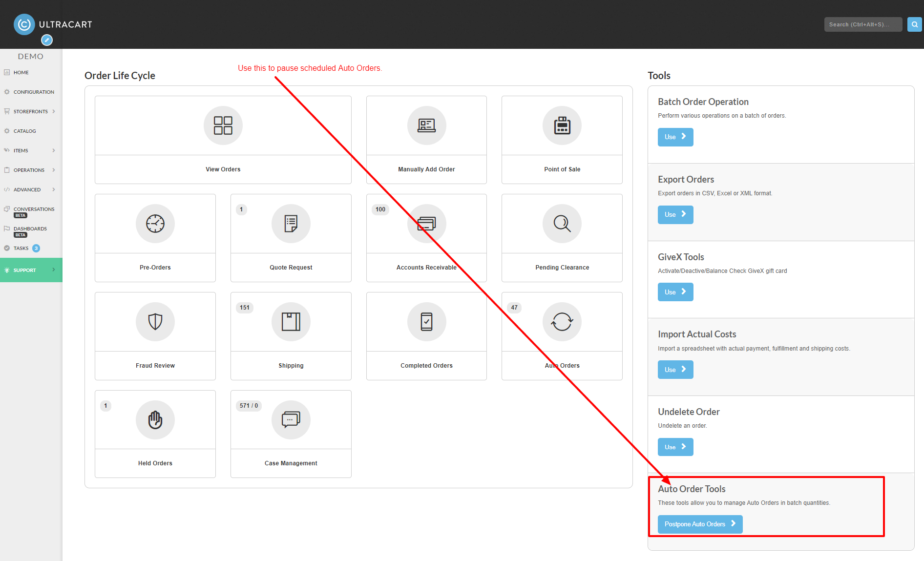Click the 1 badge on Quote Request
Viewport: 924px width, 561px height.
[241, 209]
